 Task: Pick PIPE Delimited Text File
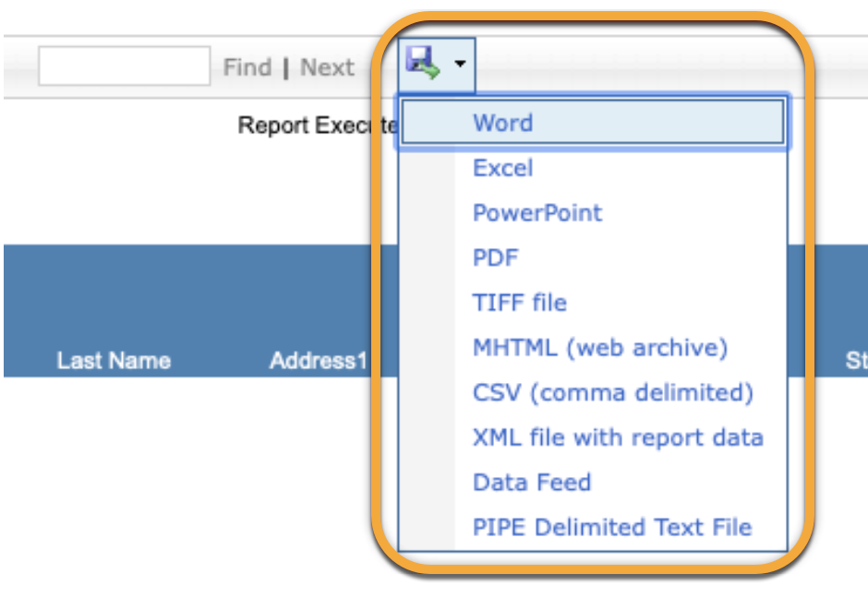click(611, 528)
